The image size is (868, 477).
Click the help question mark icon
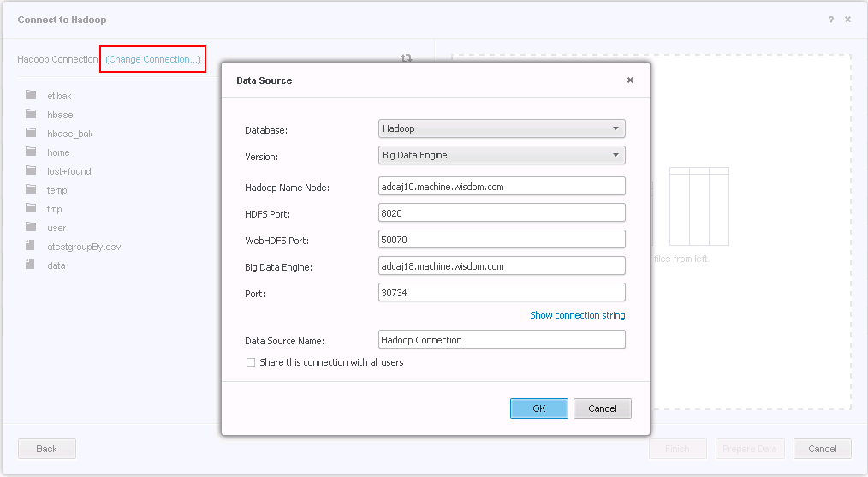tap(830, 20)
